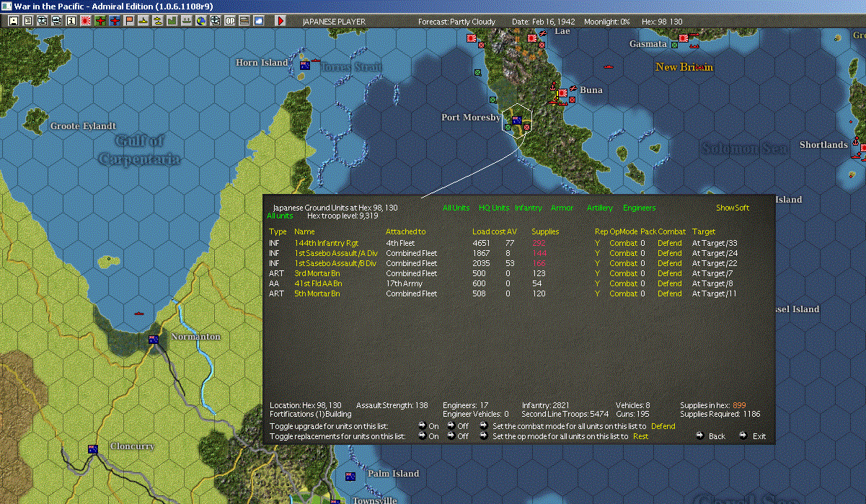Click the cloud weather toolbar icon
Image resolution: width=866 pixels, height=504 pixels.
(259, 21)
